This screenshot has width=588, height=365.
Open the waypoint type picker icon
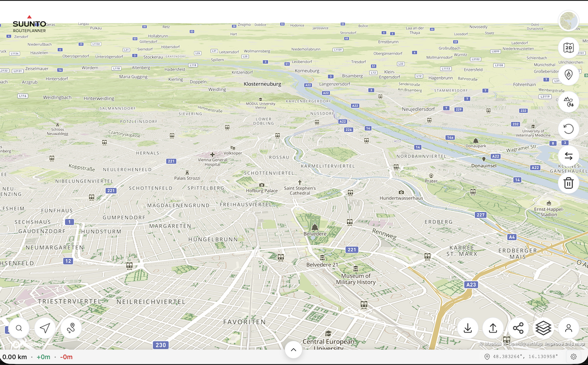pos(568,102)
